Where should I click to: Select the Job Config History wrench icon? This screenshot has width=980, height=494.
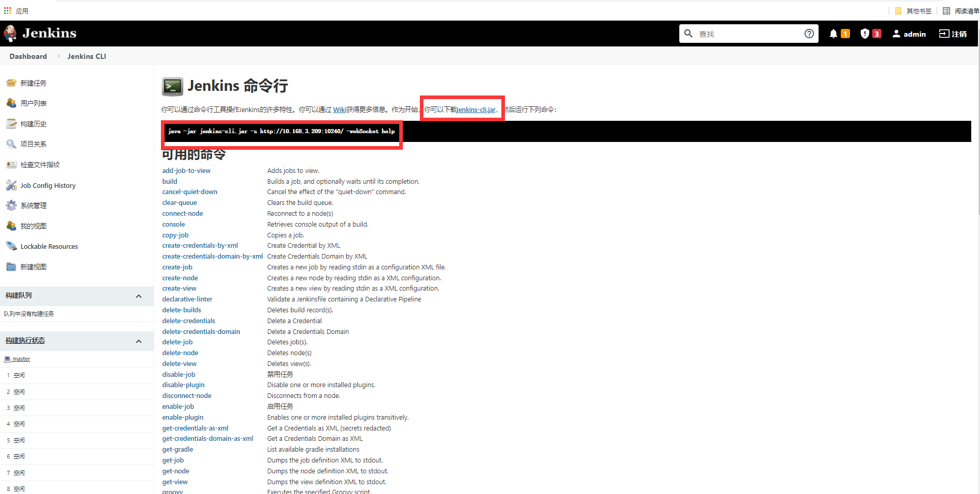click(x=11, y=185)
